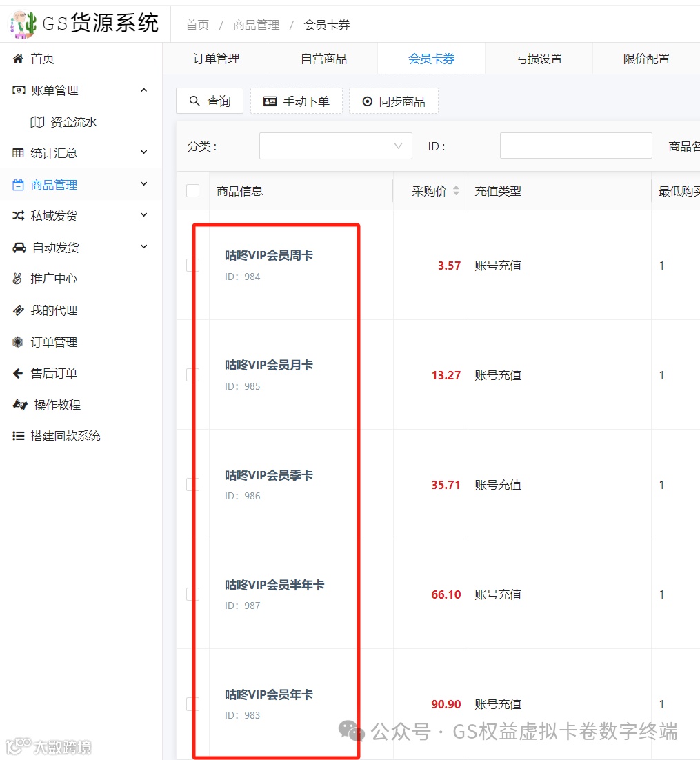This screenshot has width=700, height=760.
Task: Click the hand icon beside 推广中心
Action: 17,279
